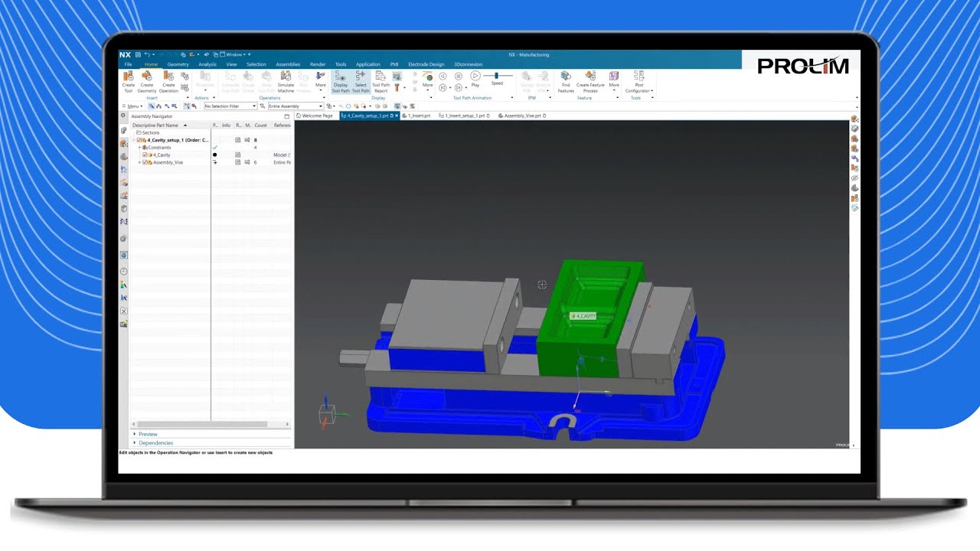
Task: Open the Tools ribbon tab
Action: tap(341, 64)
